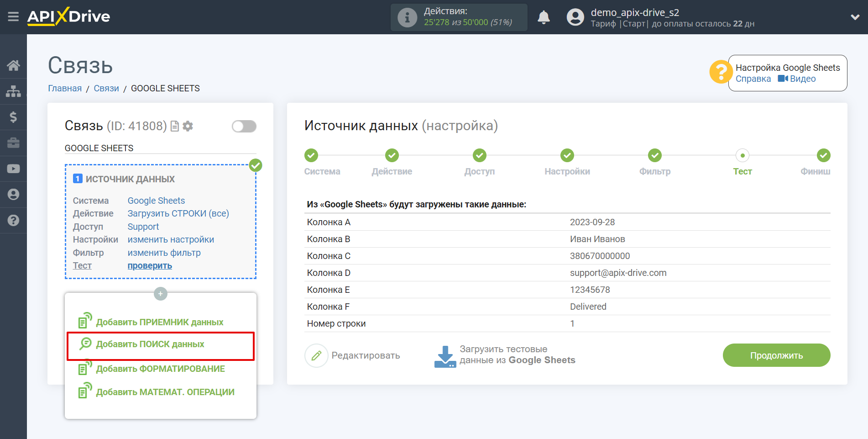This screenshot has height=439, width=868.
Task: Click the user avatar icon
Action: (x=575, y=17)
